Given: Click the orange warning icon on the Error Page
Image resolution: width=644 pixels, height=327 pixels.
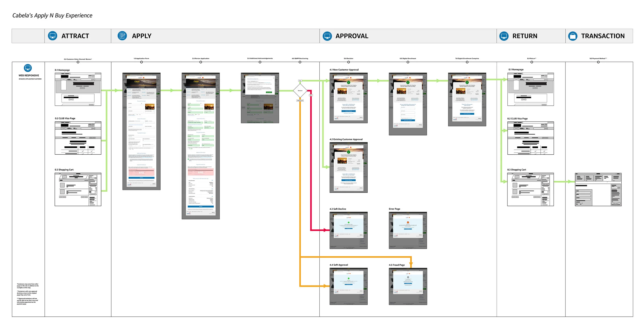Looking at the screenshot, I should tap(408, 222).
